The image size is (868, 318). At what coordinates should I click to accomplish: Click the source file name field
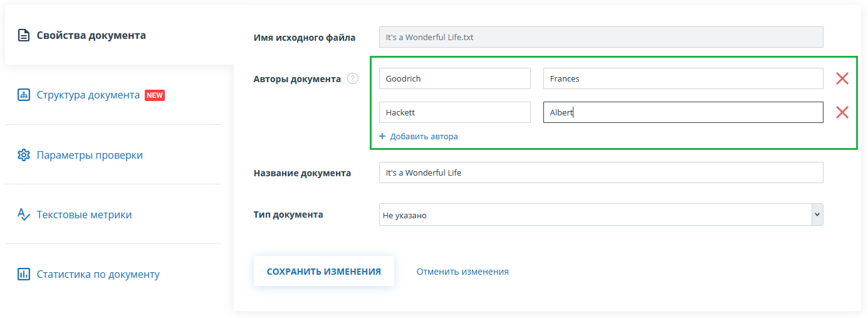coord(600,37)
